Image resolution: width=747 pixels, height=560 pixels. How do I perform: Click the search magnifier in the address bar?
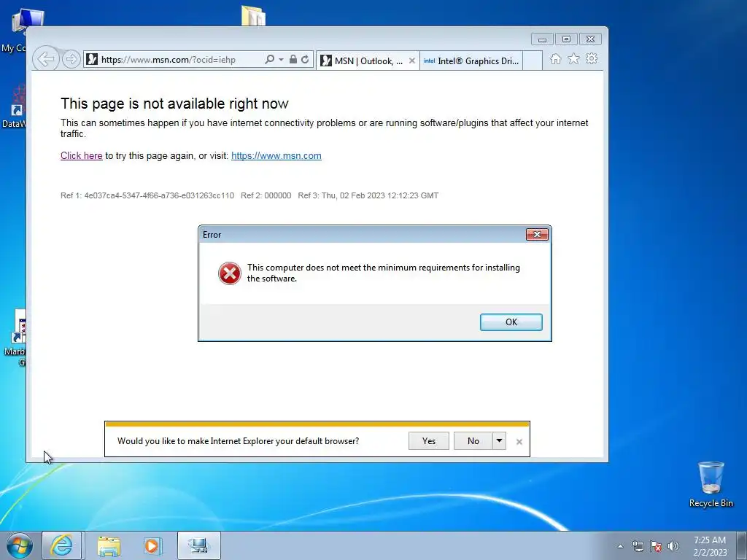point(269,60)
